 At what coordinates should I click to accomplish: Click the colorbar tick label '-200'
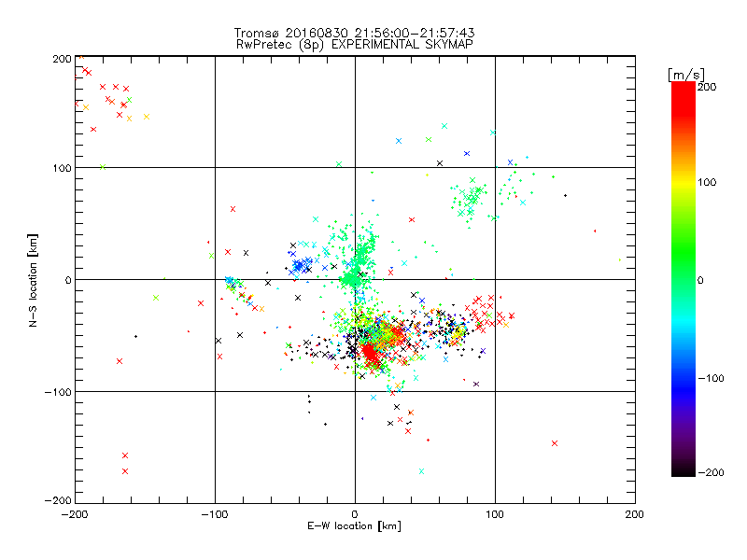[x=711, y=472]
